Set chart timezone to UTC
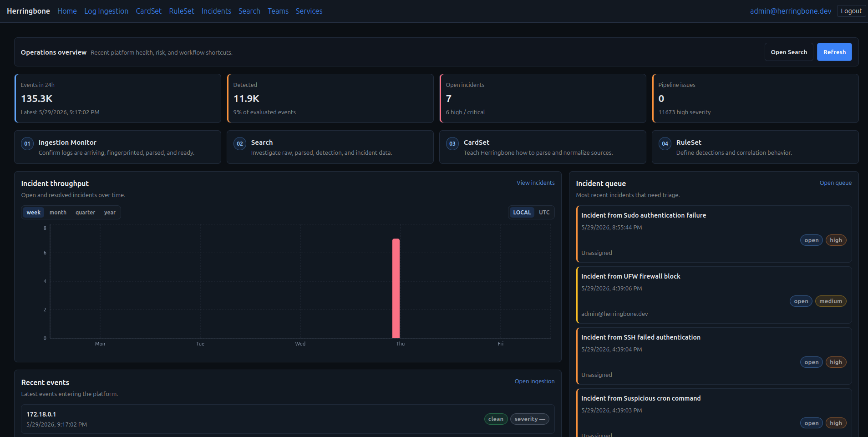 click(x=544, y=213)
